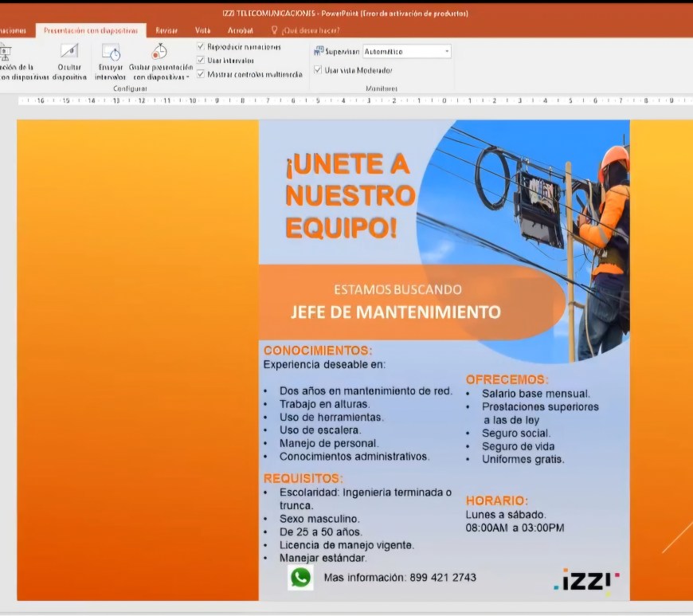
Task: Click Grabar presentación con diapositivas icon
Action: pos(159,52)
